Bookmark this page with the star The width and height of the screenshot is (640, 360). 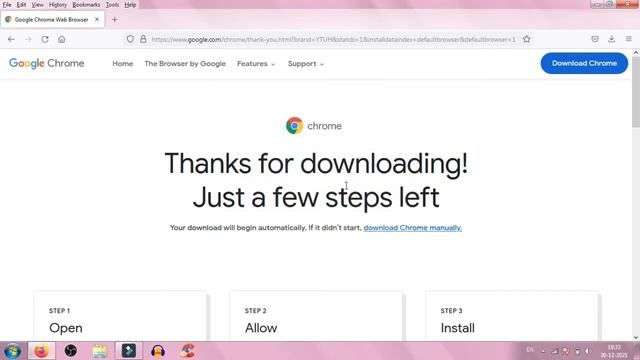[x=527, y=39]
